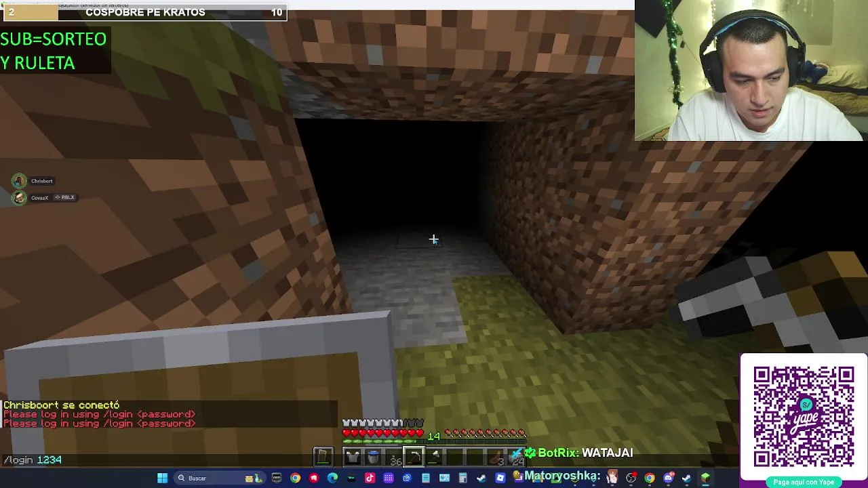868x488 pixels.
Task: Open first Chrome icon in taskbar
Action: (x=295, y=478)
